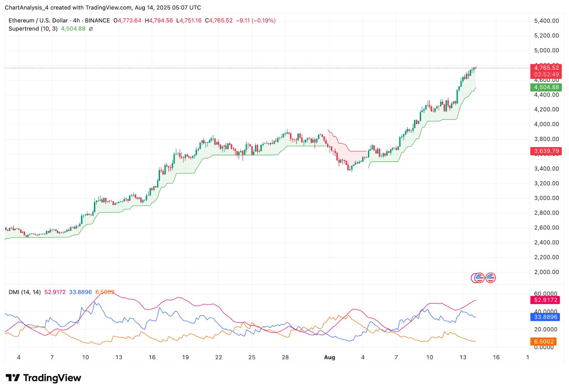569x392 pixels.
Task: Select the red 4,765.52 current price label
Action: point(546,68)
